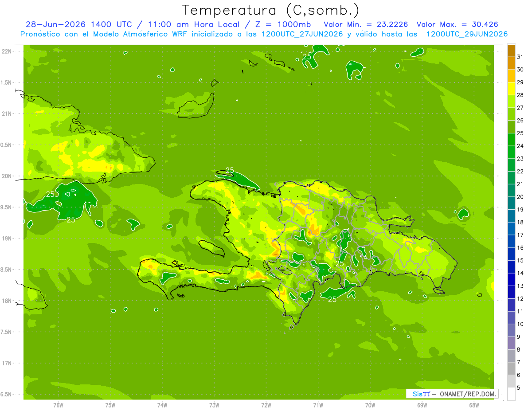
Task: Click the 'ONAMET/REP.DOM.' credit label
Action: 468,394
